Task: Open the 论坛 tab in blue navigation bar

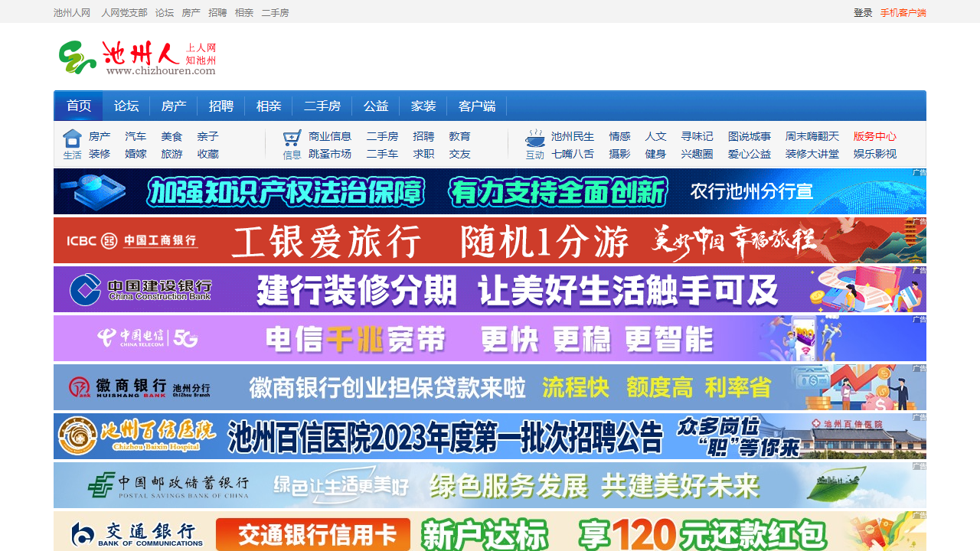Action: click(x=126, y=106)
